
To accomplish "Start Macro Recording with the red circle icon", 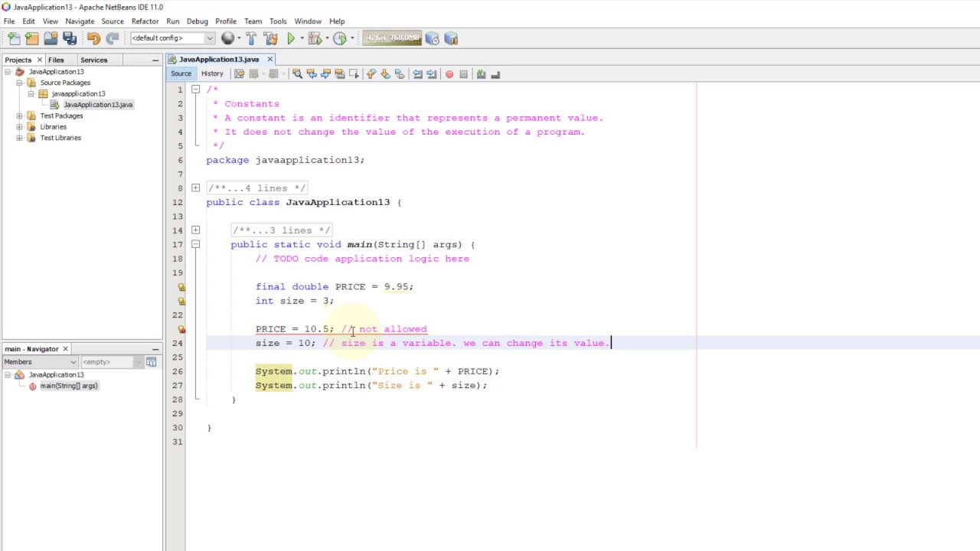I will (449, 74).
